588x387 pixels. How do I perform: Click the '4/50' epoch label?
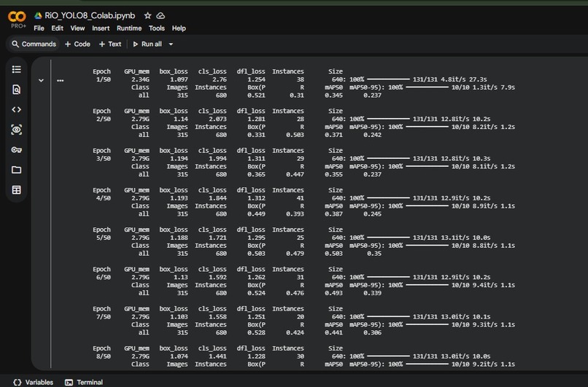[x=103, y=198]
